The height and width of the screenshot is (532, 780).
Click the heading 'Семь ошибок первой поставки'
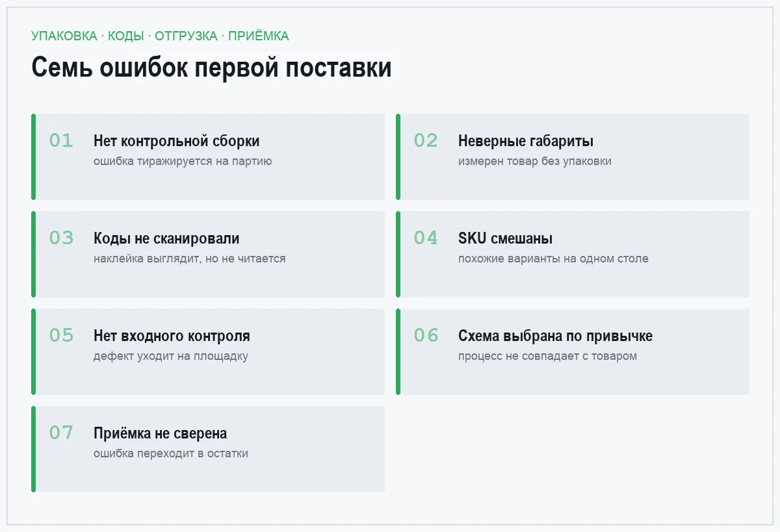211,68
